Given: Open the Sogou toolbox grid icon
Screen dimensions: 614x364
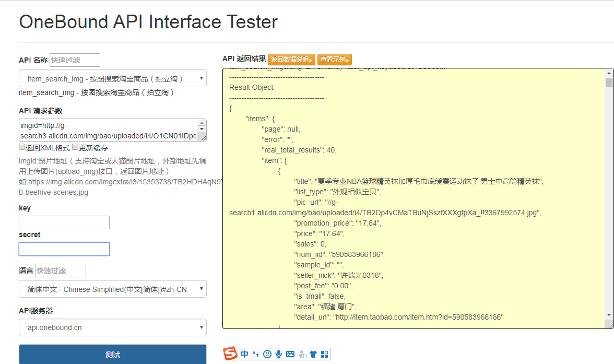Looking at the screenshot, I should (325, 354).
